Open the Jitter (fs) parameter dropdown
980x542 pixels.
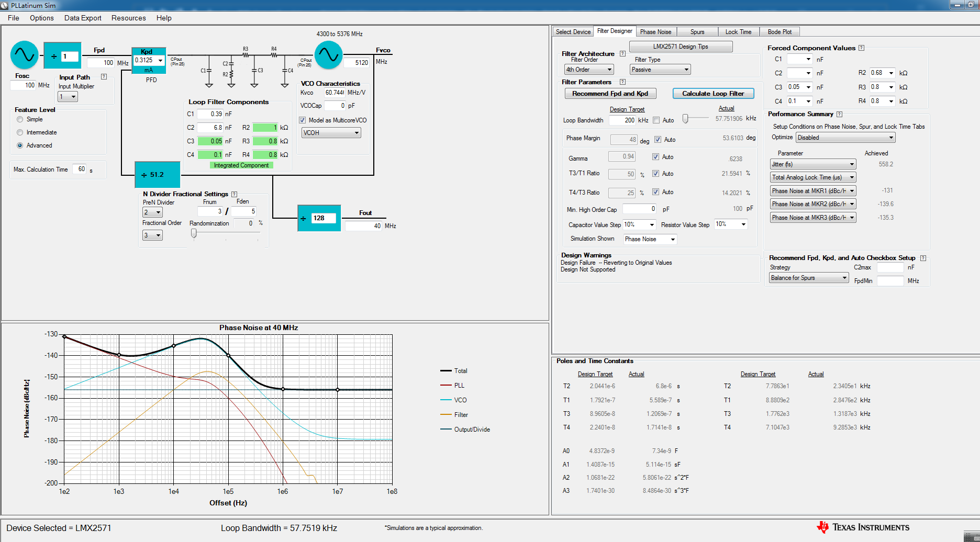pos(813,164)
